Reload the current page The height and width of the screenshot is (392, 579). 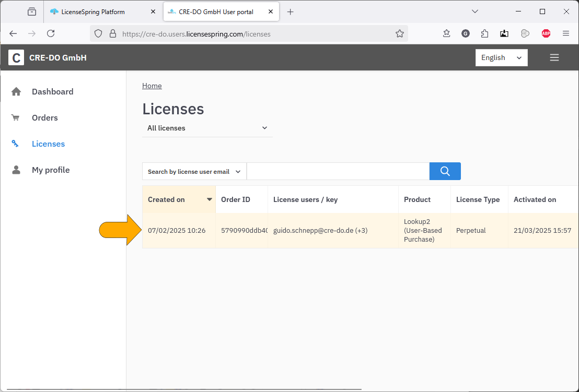coord(51,33)
